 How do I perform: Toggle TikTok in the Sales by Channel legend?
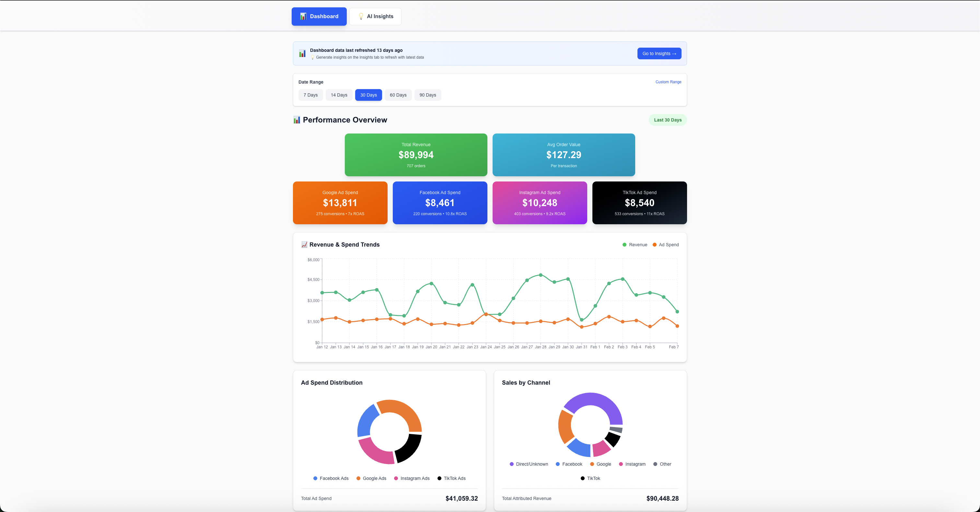pos(590,479)
